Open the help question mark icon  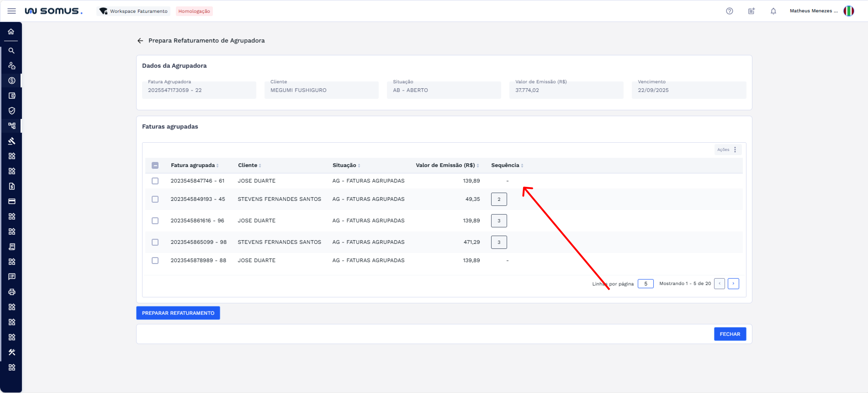[x=729, y=11]
